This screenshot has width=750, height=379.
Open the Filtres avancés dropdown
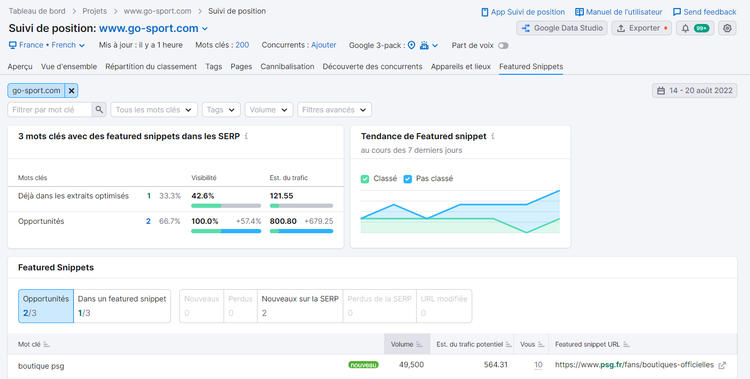(x=334, y=110)
